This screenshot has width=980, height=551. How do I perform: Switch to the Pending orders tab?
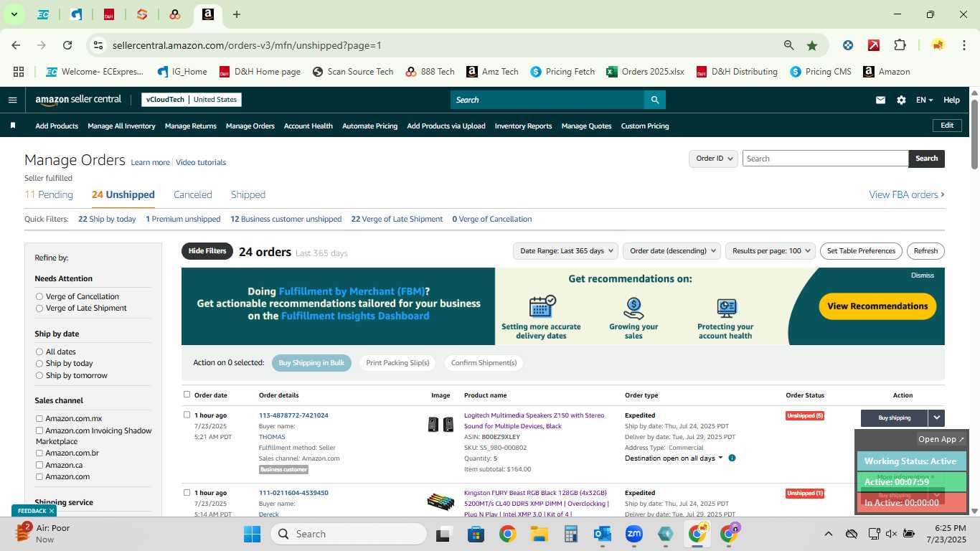[49, 194]
